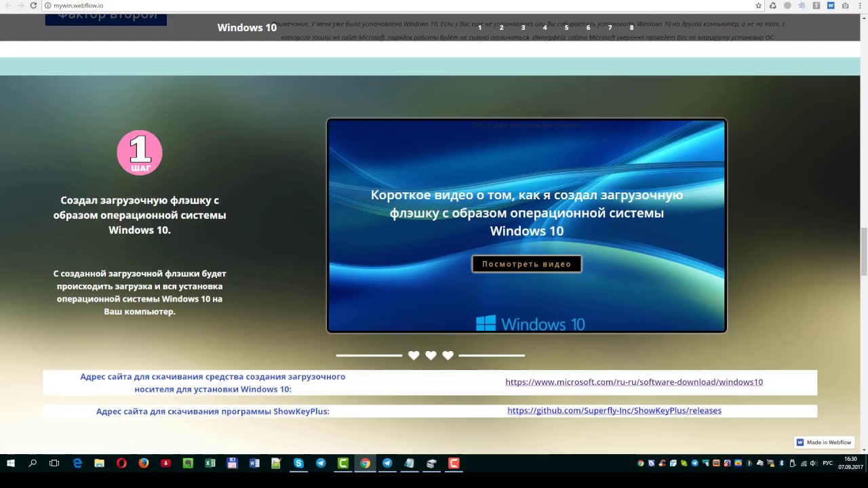Go forward with the browser arrow

20,5
